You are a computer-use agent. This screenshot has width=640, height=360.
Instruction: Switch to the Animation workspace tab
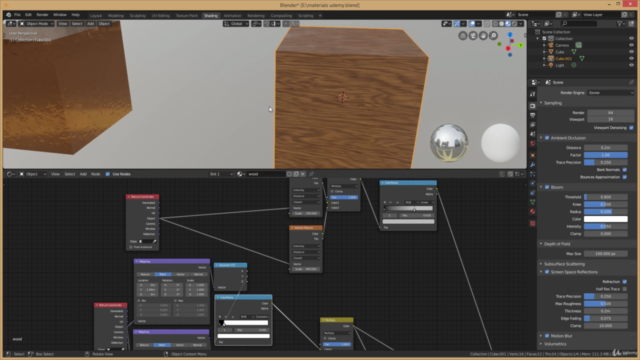[x=232, y=16]
